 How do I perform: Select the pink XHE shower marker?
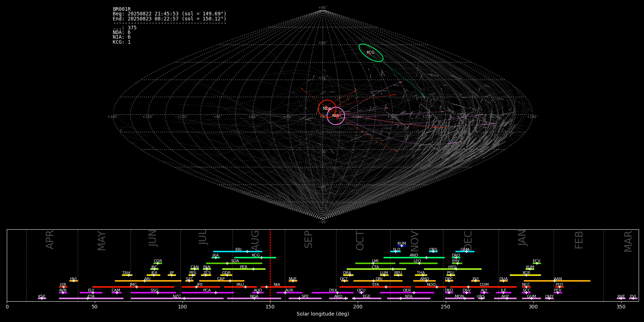tap(621, 298)
